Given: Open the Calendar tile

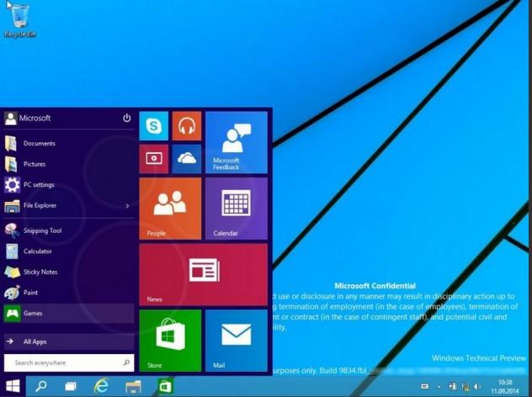Looking at the screenshot, I should (x=236, y=208).
